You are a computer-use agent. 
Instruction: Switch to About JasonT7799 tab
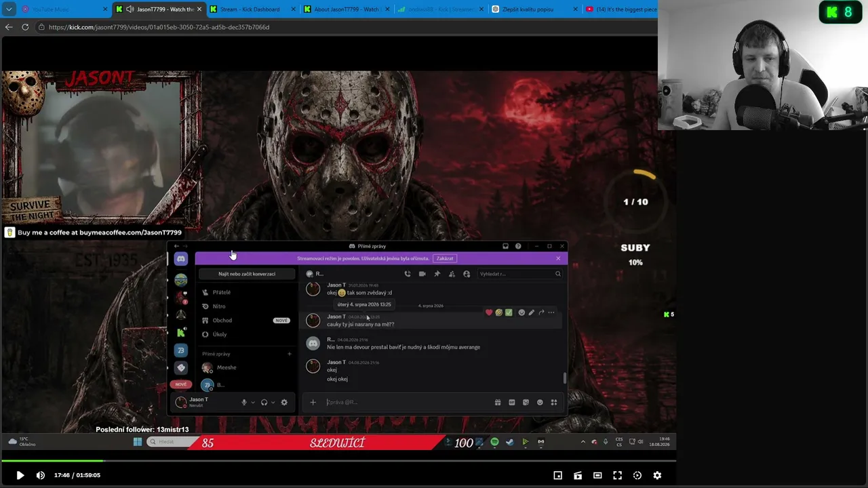coord(346,9)
